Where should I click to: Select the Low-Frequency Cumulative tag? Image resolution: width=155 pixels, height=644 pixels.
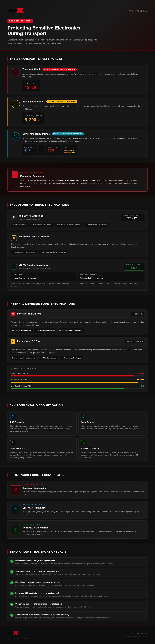point(62,102)
